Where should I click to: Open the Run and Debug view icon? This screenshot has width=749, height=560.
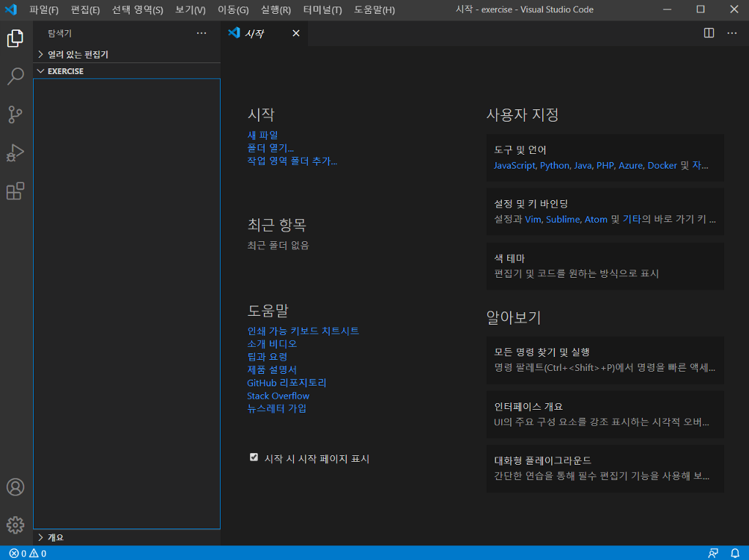[15, 153]
